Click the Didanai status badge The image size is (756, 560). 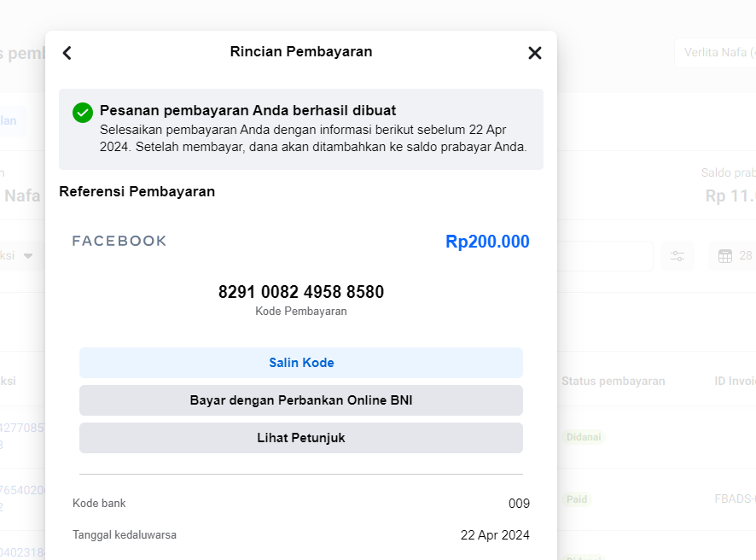(584, 437)
